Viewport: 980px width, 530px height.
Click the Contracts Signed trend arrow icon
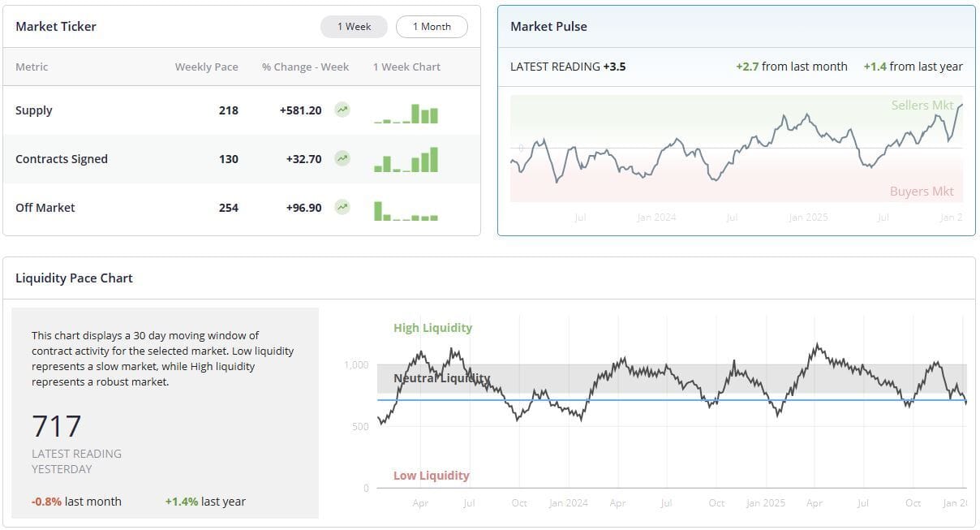click(342, 158)
